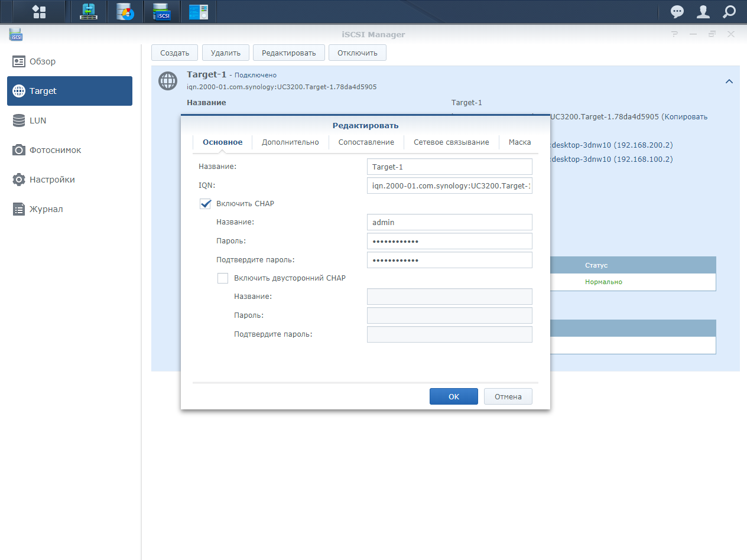747x560 pixels.
Task: Open the search magnifier icon
Action: [x=729, y=12]
